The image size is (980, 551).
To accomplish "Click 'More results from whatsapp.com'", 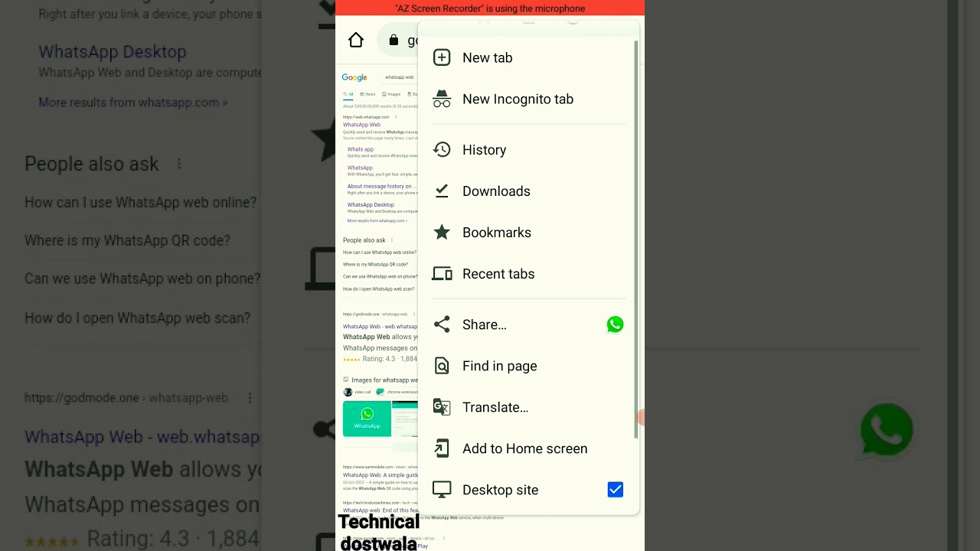I will [376, 220].
